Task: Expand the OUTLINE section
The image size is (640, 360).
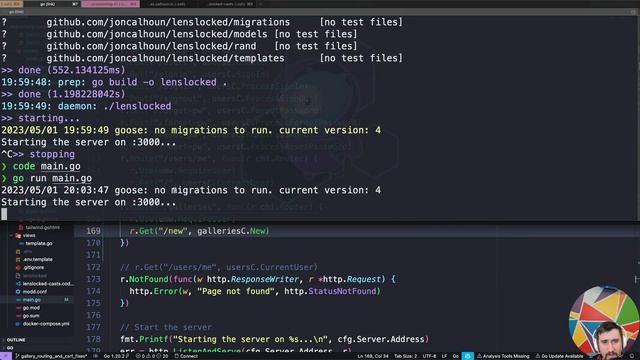Action: 16,340
